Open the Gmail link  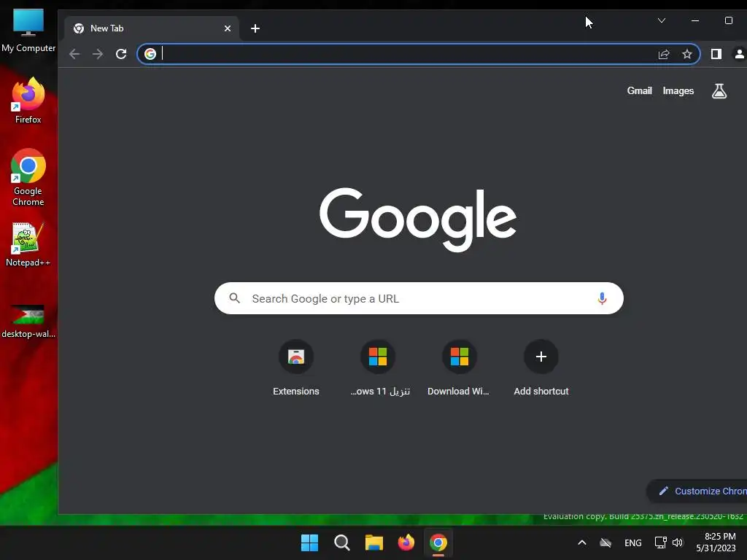click(x=639, y=91)
